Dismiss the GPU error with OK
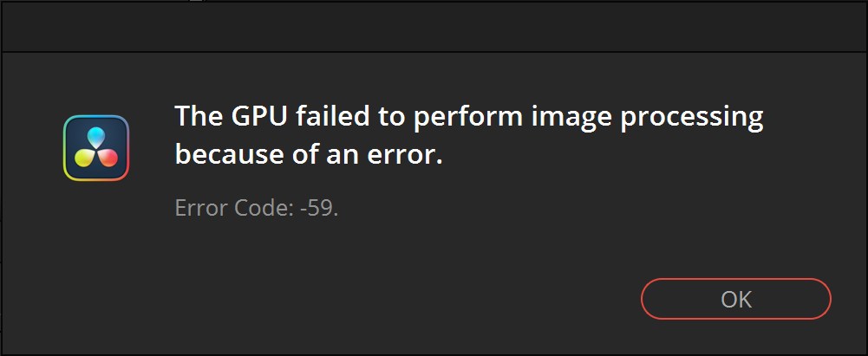 tap(735, 299)
